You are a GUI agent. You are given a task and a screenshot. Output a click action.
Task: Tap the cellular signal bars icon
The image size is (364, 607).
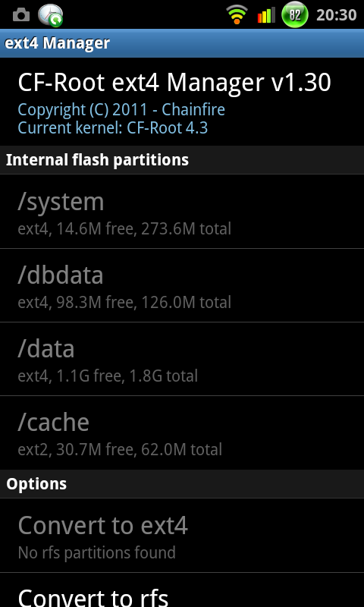coord(266,15)
